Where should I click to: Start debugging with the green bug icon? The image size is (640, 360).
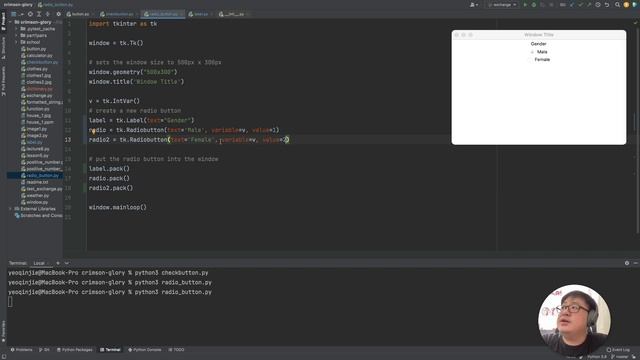[533, 5]
